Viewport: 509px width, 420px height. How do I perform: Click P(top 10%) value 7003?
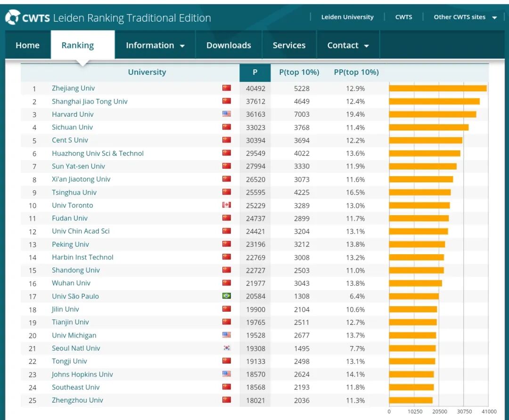(302, 114)
